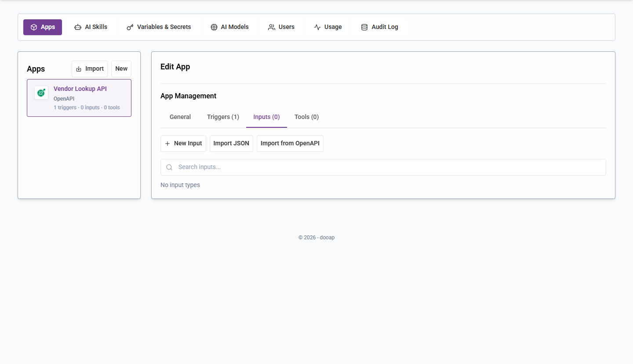The height and width of the screenshot is (364, 633).
Task: Click the key icon for Variables & Secrets
Action: click(x=130, y=27)
